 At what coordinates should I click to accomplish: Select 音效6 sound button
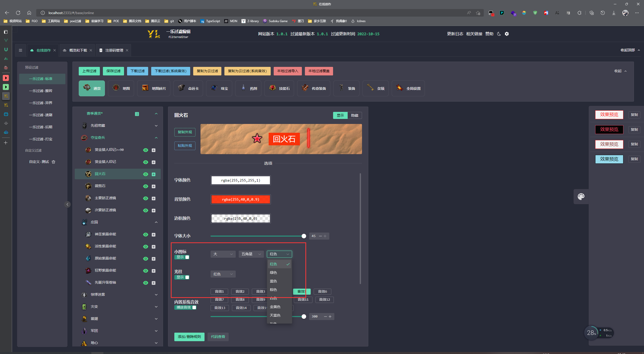click(322, 292)
